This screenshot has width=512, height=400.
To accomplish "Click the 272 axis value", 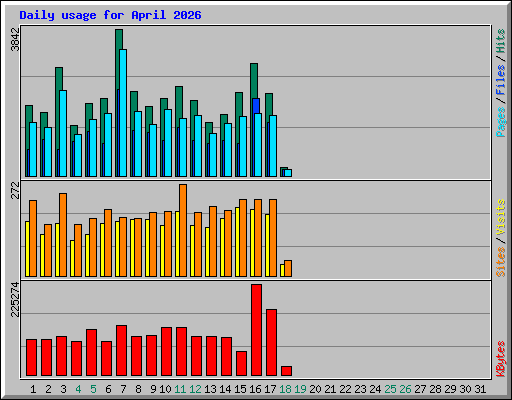I will (x=15, y=190).
